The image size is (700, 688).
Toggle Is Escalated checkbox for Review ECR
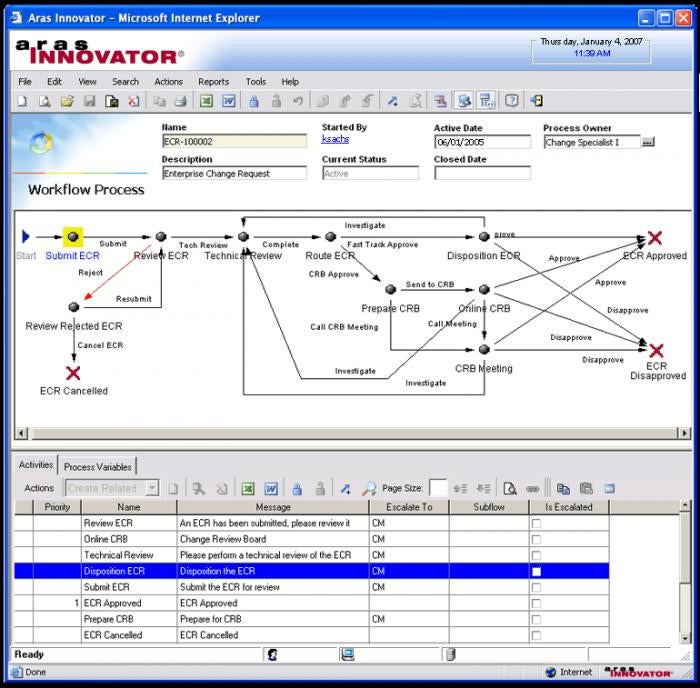tap(536, 523)
